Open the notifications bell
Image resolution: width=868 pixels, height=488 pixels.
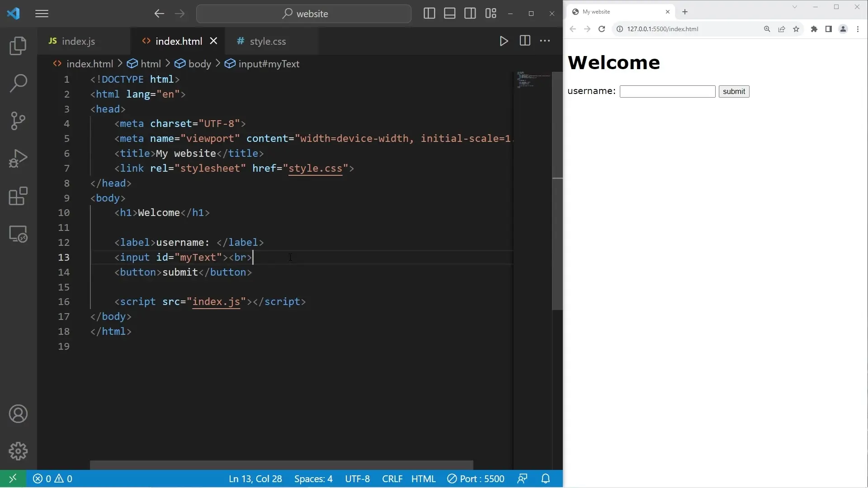[x=546, y=479]
